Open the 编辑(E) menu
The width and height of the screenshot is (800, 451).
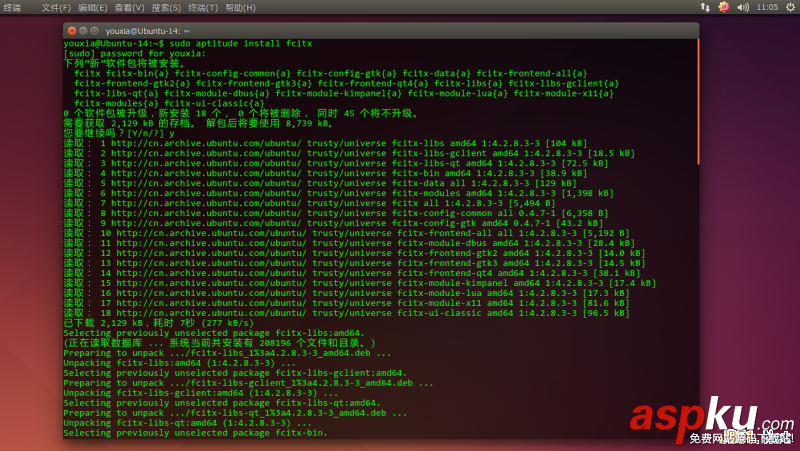[x=92, y=8]
